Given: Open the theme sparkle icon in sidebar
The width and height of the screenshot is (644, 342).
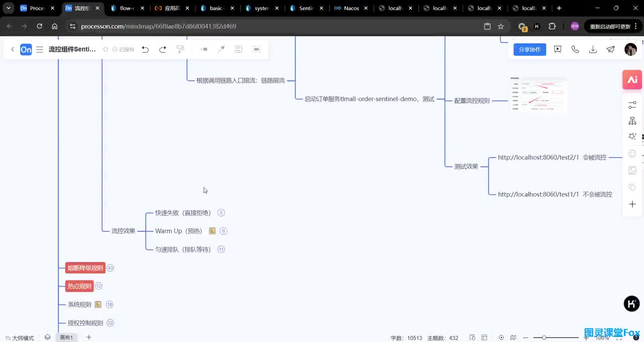Looking at the screenshot, I should tap(632, 137).
